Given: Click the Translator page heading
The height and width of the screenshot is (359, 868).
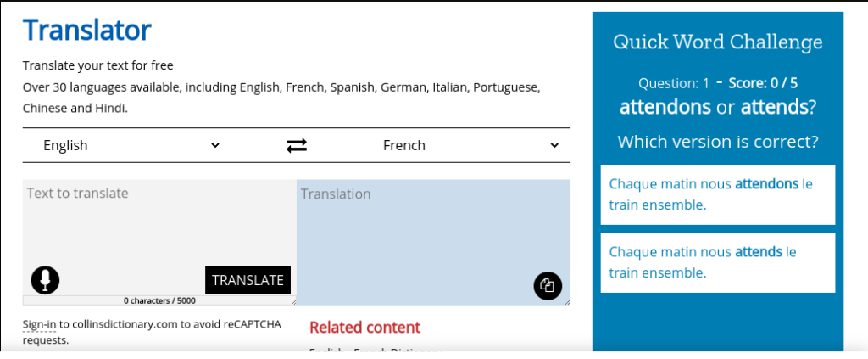Looking at the screenshot, I should click(87, 30).
